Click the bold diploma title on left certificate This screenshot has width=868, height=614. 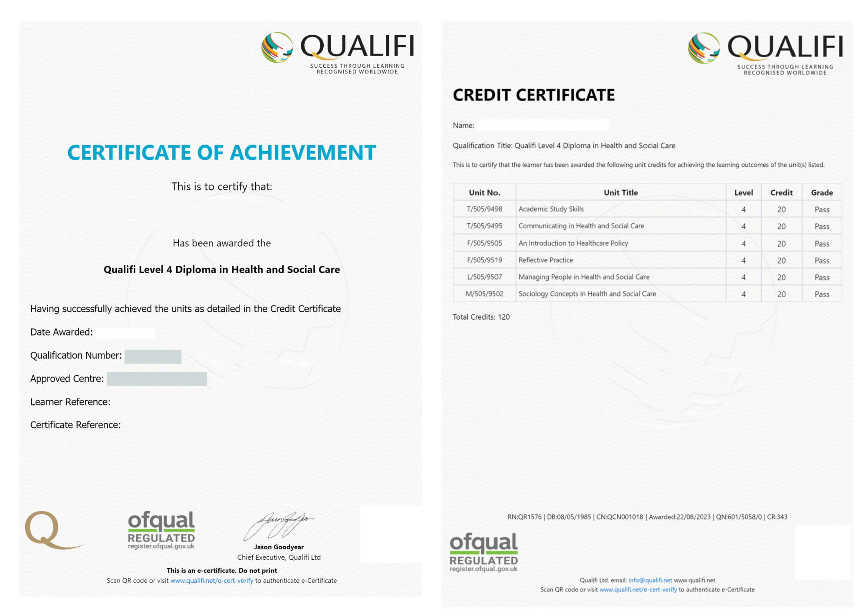click(221, 270)
